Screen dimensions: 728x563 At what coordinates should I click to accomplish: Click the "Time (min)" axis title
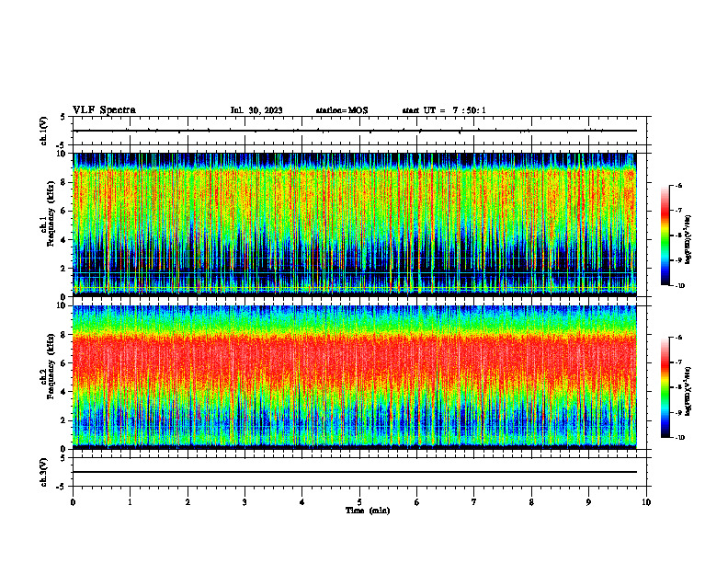pos(368,511)
